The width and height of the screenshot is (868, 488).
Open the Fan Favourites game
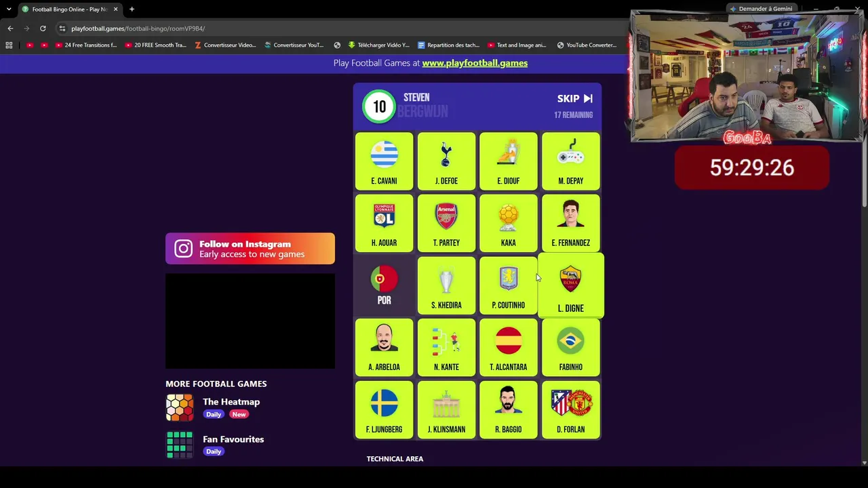(233, 439)
